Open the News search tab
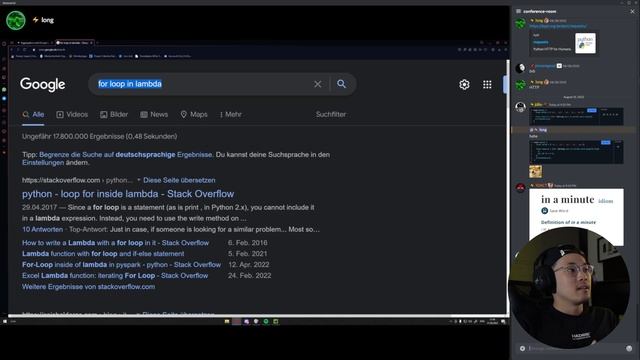Image resolution: width=640 pixels, height=360 pixels. pyautogui.click(x=154, y=115)
